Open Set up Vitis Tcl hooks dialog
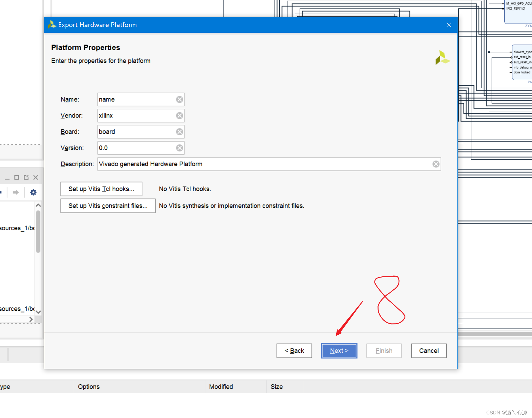 [x=101, y=189]
